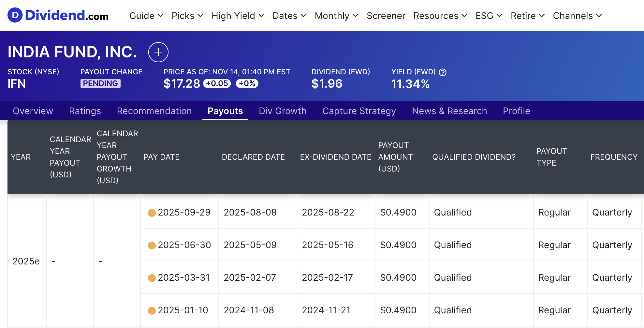Click the +0.05 price change badge
This screenshot has width=644, height=328.
(x=217, y=83)
